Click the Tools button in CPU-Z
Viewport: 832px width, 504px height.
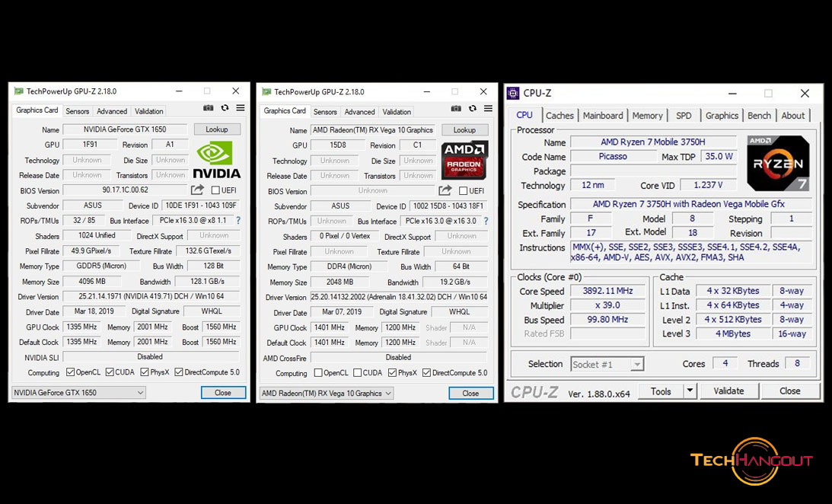coord(661,391)
